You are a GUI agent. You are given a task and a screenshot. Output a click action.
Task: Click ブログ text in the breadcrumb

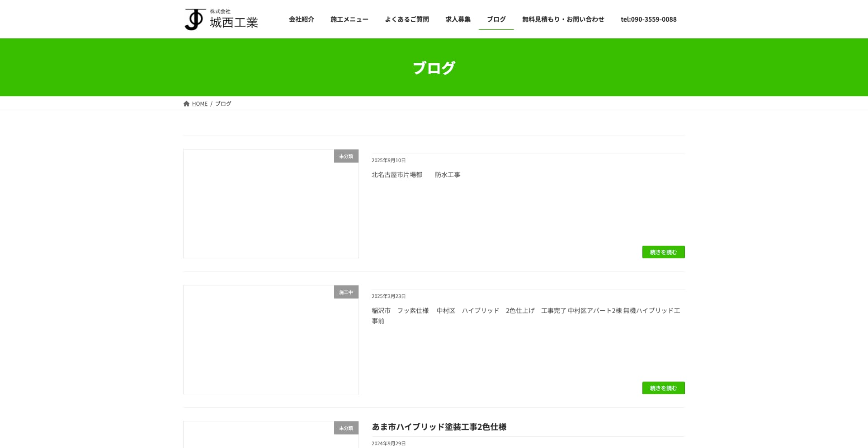[x=223, y=104]
